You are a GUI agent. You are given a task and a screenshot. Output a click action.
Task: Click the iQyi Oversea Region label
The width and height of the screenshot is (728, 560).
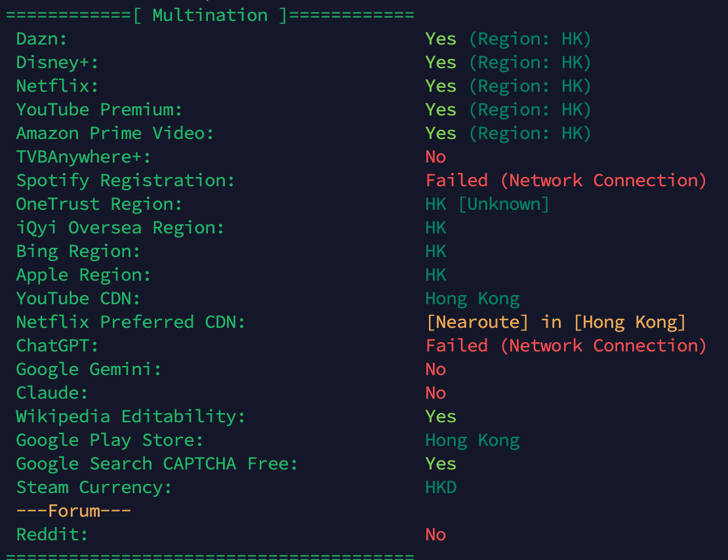pos(120,228)
